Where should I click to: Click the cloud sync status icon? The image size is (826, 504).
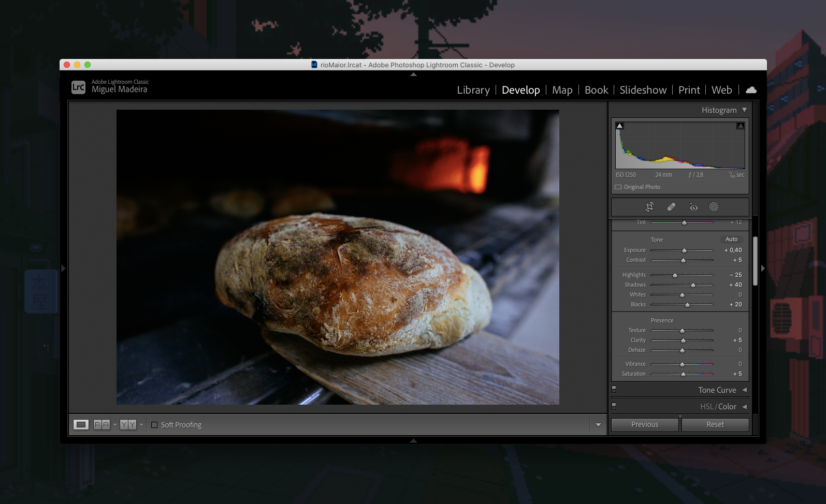pyautogui.click(x=751, y=90)
